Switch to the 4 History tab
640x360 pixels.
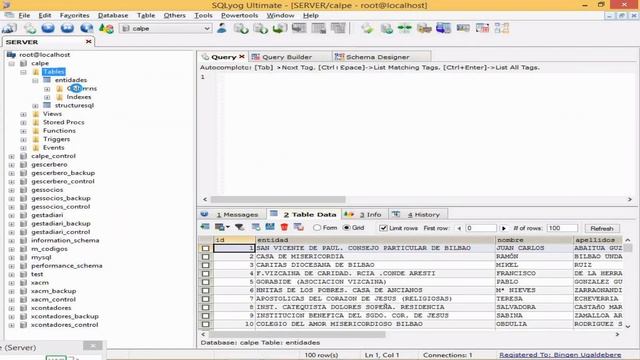click(419, 214)
